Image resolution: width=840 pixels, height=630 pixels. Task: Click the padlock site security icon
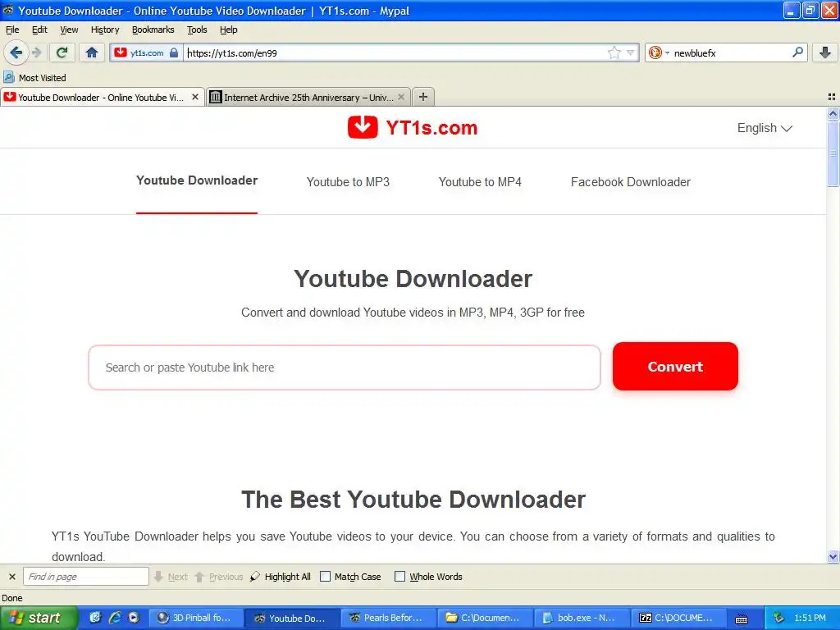(x=174, y=52)
